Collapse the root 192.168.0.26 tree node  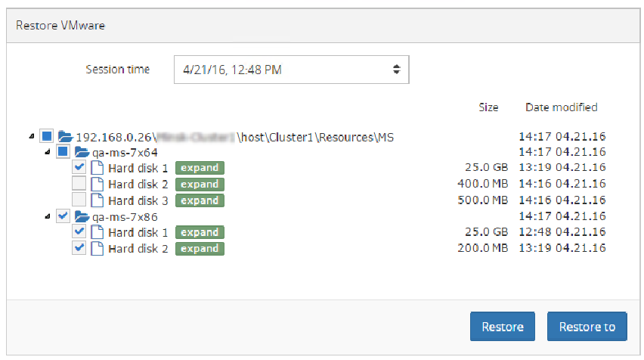tap(32, 136)
